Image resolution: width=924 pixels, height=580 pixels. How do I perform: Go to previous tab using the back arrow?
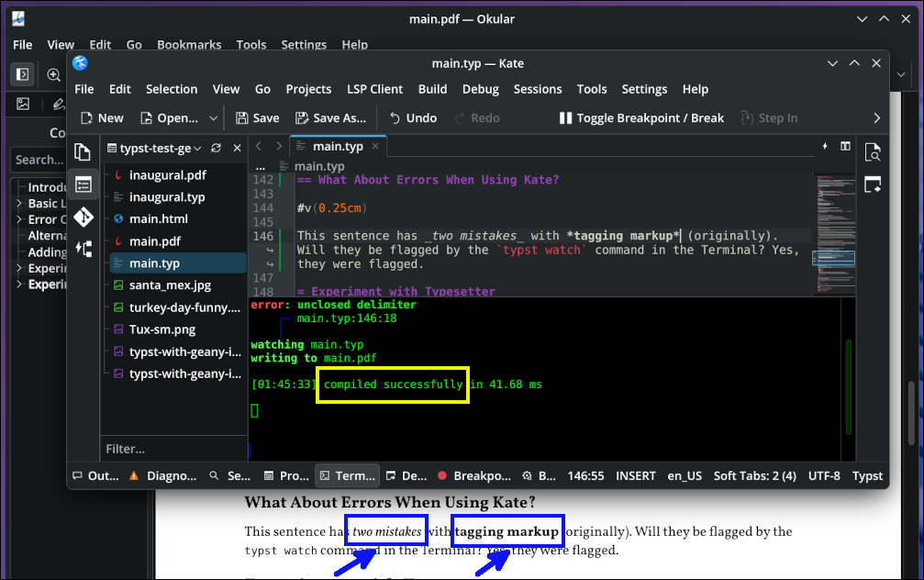pos(258,146)
